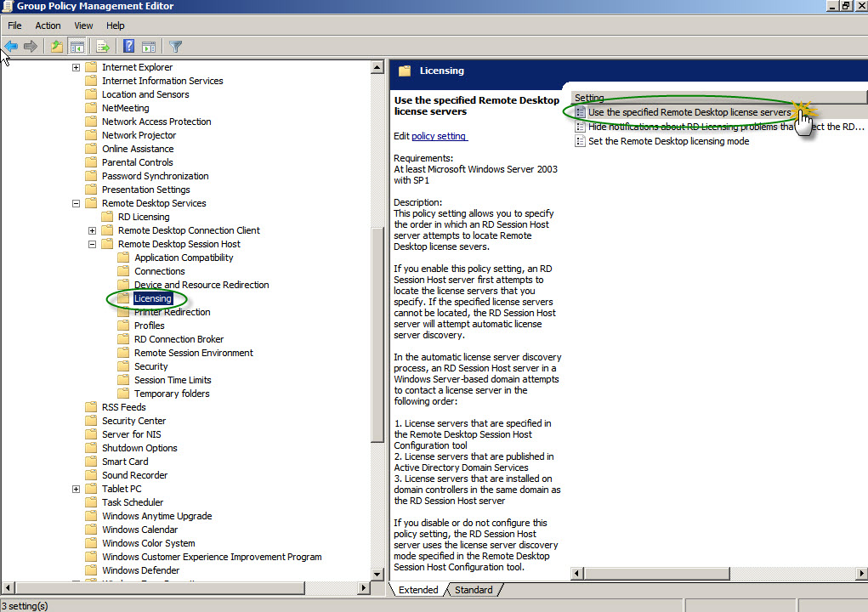Click the NetMeeting folder icon
This screenshot has width=868, height=612.
[x=91, y=108]
